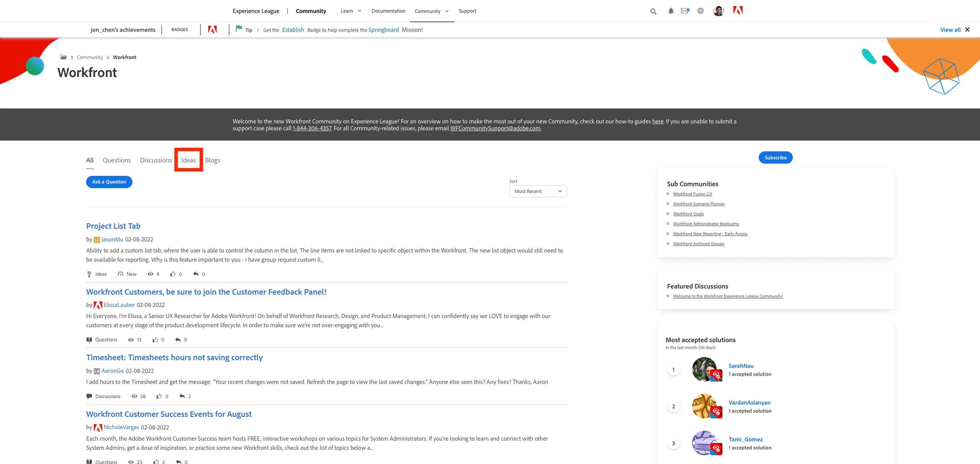
Task: Click the breadcrumb folder home icon
Action: point(64,57)
